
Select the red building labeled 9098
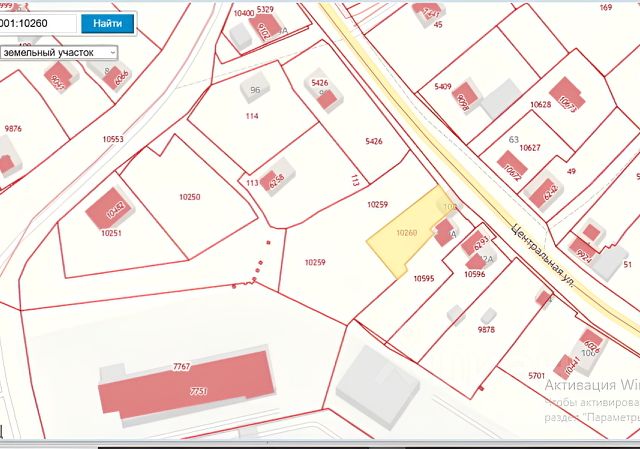point(465,98)
